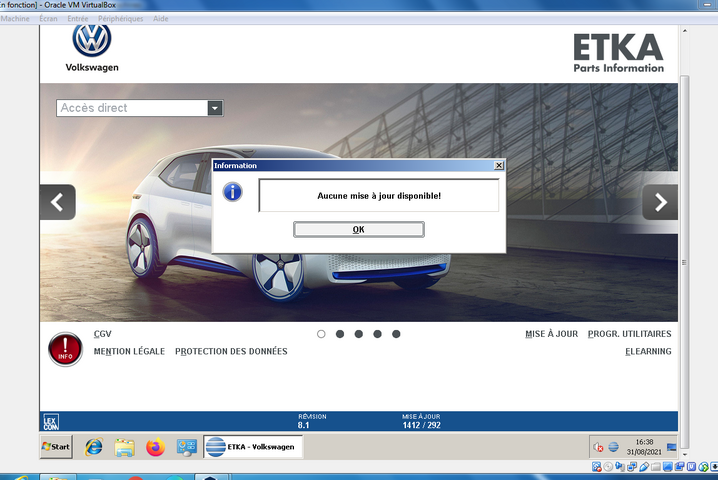This screenshot has height=480, width=718.
Task: Click VirtualBox vertical scrollbar up arrow
Action: (x=685, y=31)
